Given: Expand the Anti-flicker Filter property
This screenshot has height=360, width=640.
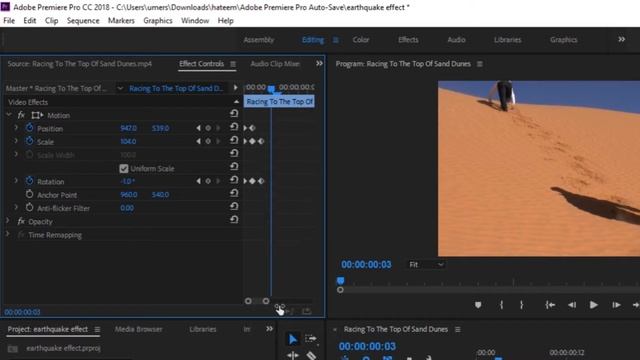Looking at the screenshot, I should click(16, 207).
